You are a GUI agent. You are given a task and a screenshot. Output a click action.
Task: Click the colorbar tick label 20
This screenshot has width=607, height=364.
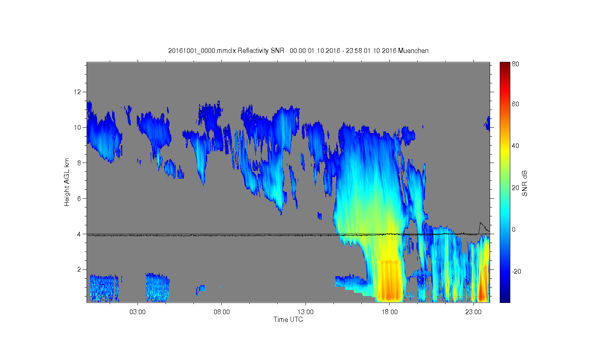pos(516,188)
